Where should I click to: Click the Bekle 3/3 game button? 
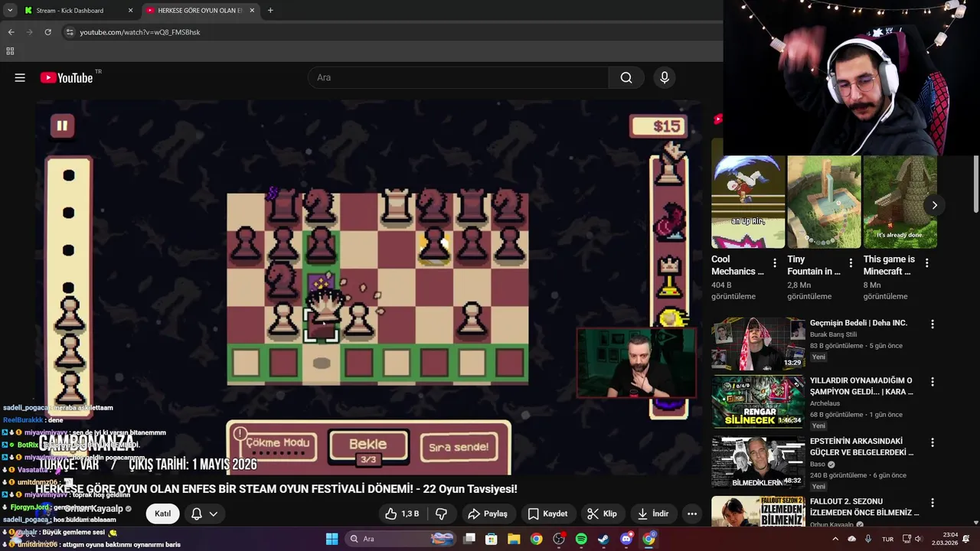(x=368, y=447)
